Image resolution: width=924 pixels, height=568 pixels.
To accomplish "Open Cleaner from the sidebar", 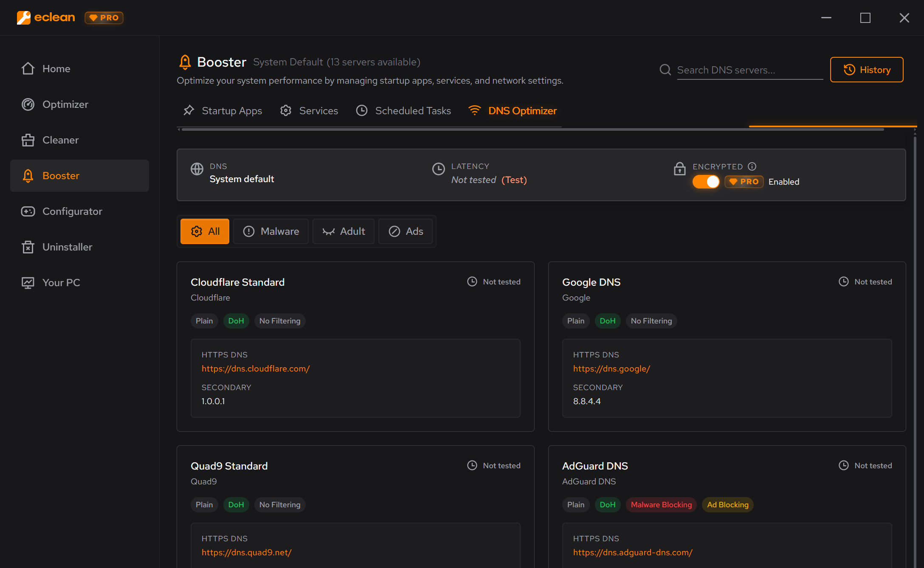I will click(x=79, y=140).
